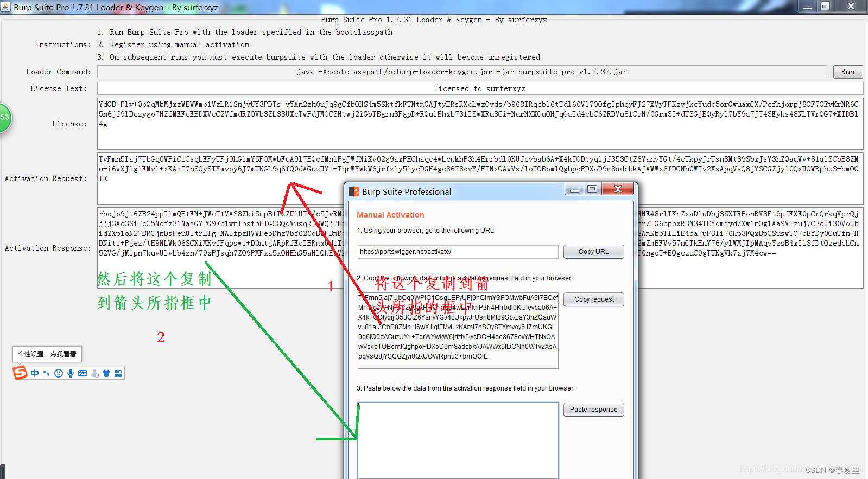Toggle Chinese/English input mode icon
The height and width of the screenshot is (479, 868).
(x=35, y=373)
